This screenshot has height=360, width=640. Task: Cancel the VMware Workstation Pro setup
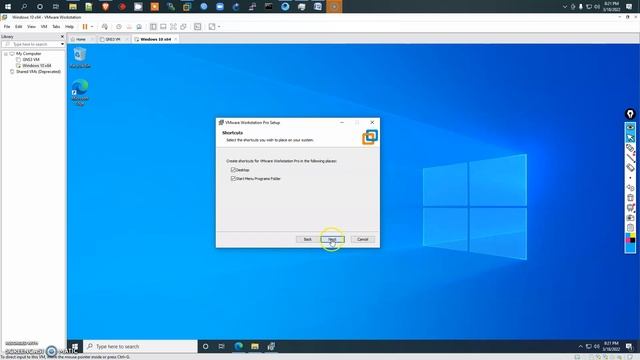point(363,239)
